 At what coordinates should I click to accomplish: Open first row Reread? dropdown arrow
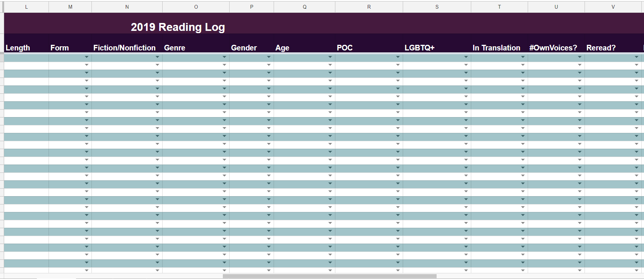pyautogui.click(x=636, y=57)
